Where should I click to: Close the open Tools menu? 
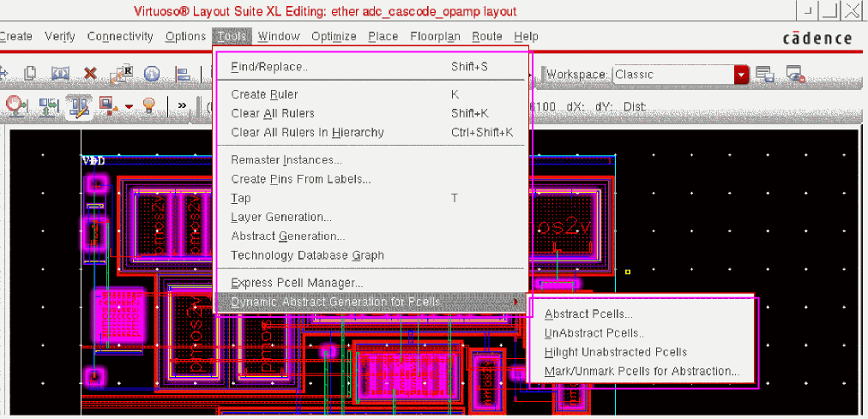[x=232, y=37]
